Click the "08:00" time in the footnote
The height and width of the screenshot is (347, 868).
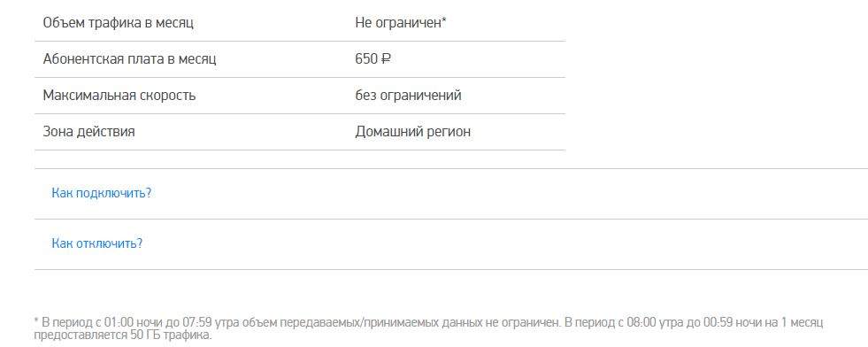coord(640,322)
